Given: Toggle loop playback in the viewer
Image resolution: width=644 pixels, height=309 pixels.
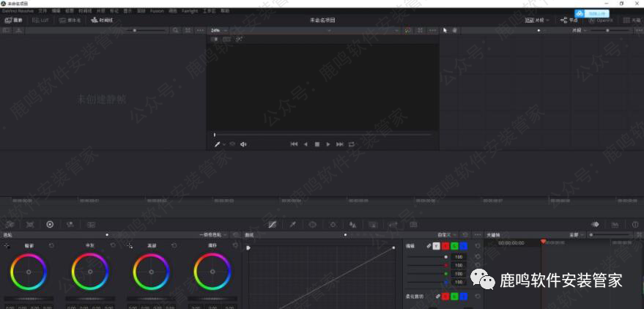Looking at the screenshot, I should [352, 144].
